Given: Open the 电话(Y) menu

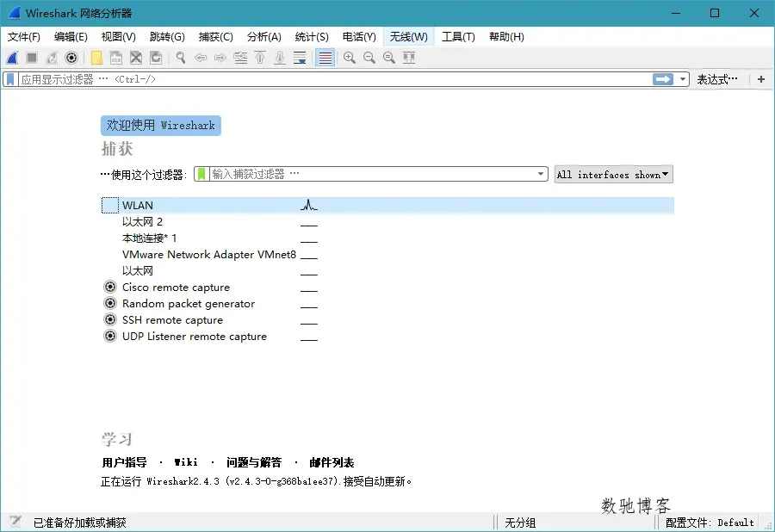Looking at the screenshot, I should pos(359,36).
